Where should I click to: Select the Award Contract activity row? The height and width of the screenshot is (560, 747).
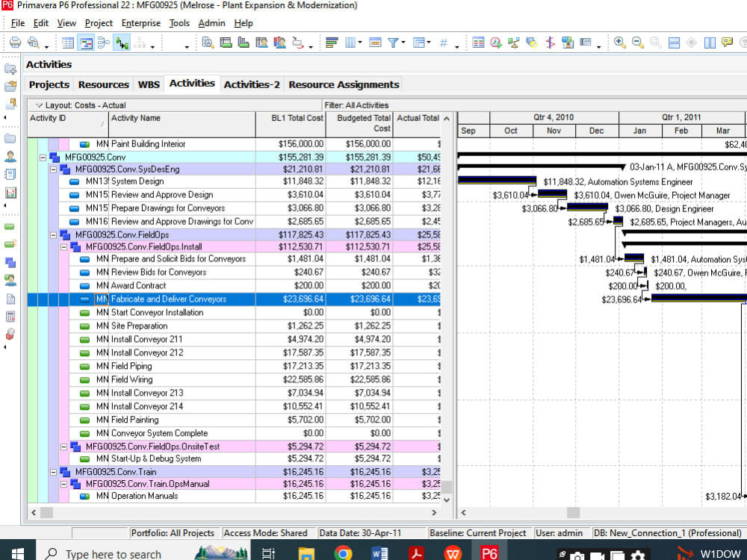pyautogui.click(x=234, y=286)
